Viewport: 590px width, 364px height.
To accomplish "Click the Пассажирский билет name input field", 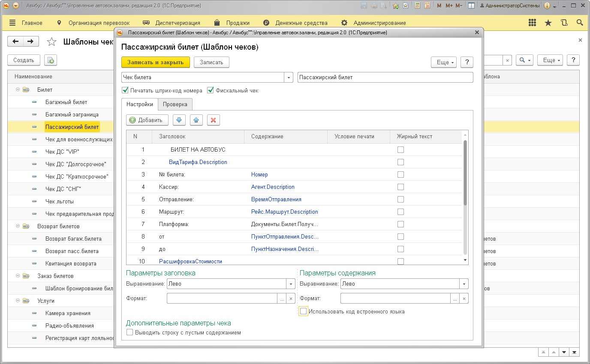I will (x=385, y=78).
